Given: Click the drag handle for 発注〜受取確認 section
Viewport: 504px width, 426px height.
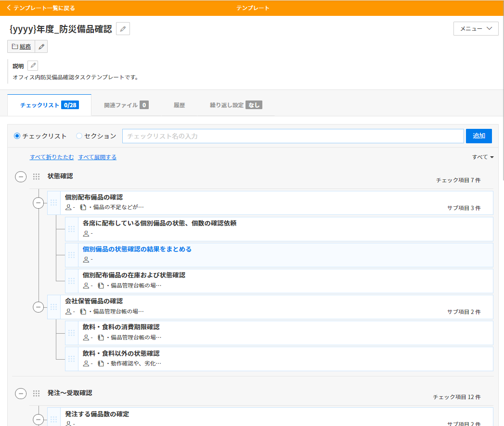Looking at the screenshot, I should click(x=36, y=394).
